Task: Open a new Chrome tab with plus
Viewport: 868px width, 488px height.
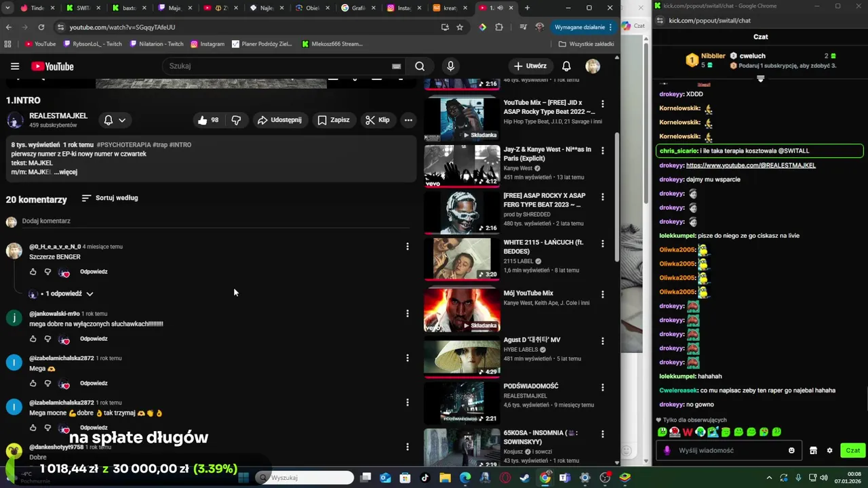Action: (527, 8)
